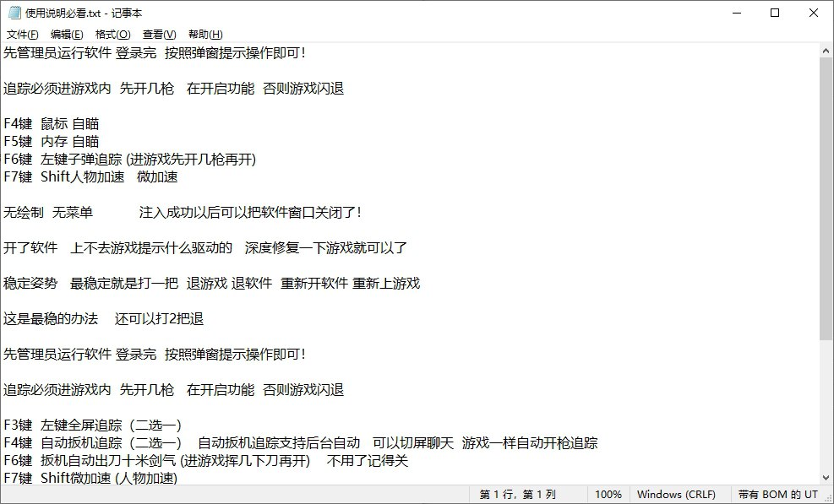The image size is (834, 504).
Task: Open the 文件(F) menu
Action: (20, 34)
